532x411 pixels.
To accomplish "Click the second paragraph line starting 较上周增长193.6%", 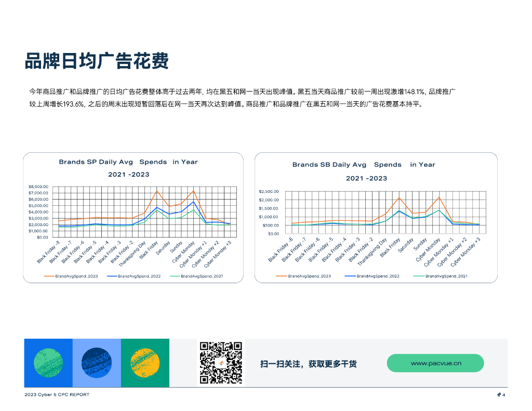I will click(x=227, y=104).
